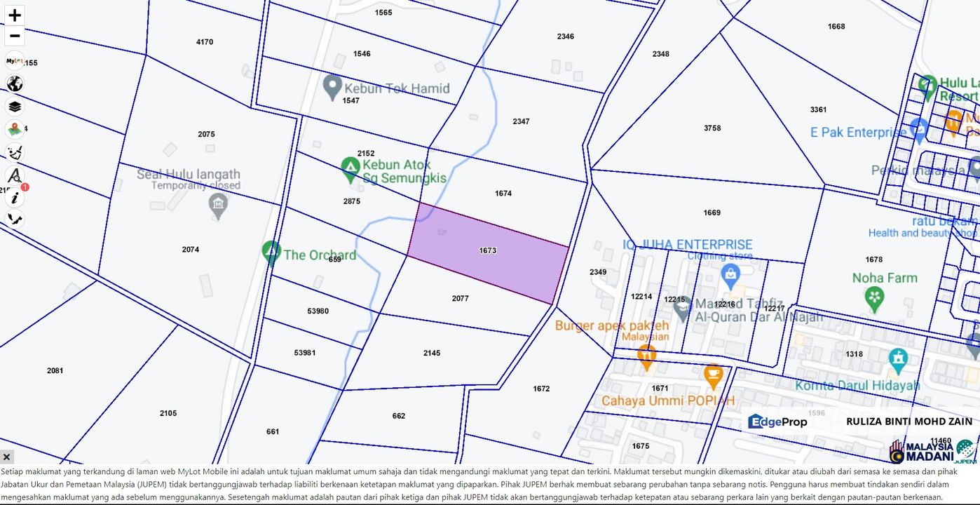Open the lot search tool
Screen dimensions: 980x505
pos(15,175)
